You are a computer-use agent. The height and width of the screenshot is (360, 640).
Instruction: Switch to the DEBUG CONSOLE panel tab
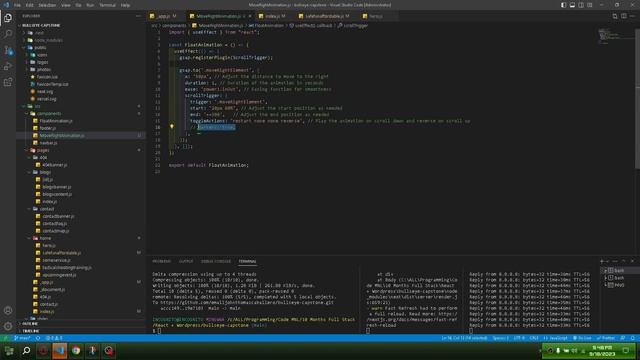(x=216, y=261)
